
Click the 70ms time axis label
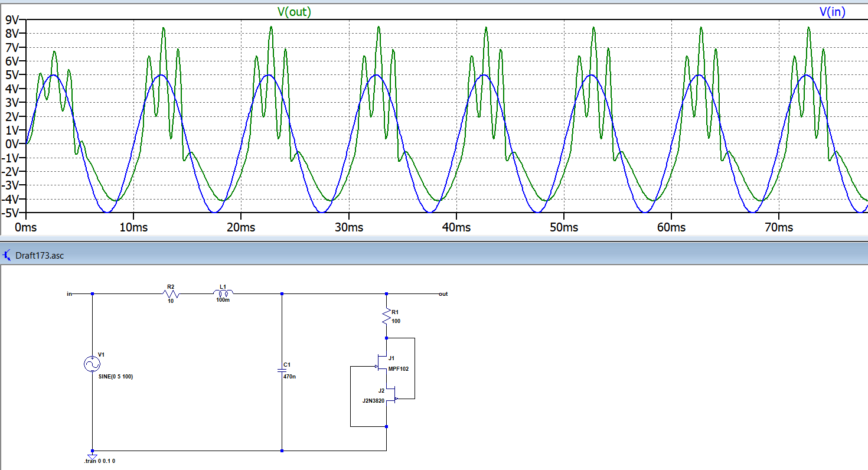pyautogui.click(x=779, y=227)
